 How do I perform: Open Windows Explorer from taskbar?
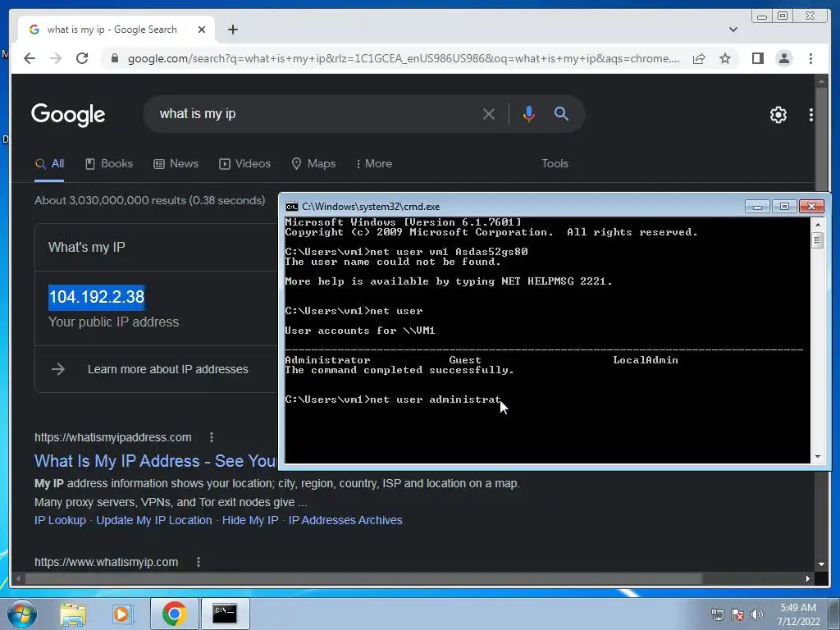[73, 614]
